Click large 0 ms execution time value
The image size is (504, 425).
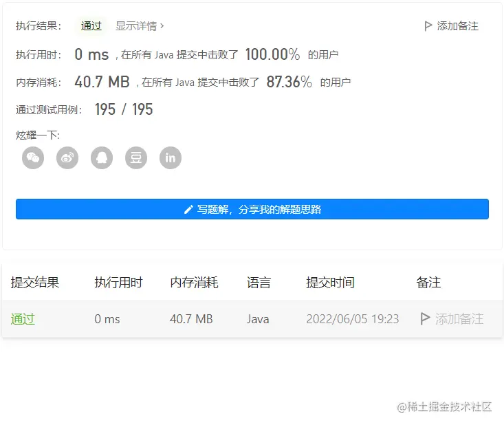91,54
